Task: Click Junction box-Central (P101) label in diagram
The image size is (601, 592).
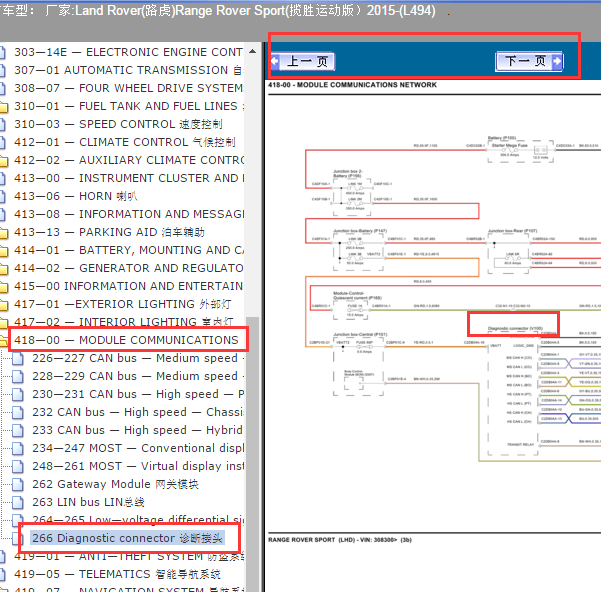Action: point(360,335)
